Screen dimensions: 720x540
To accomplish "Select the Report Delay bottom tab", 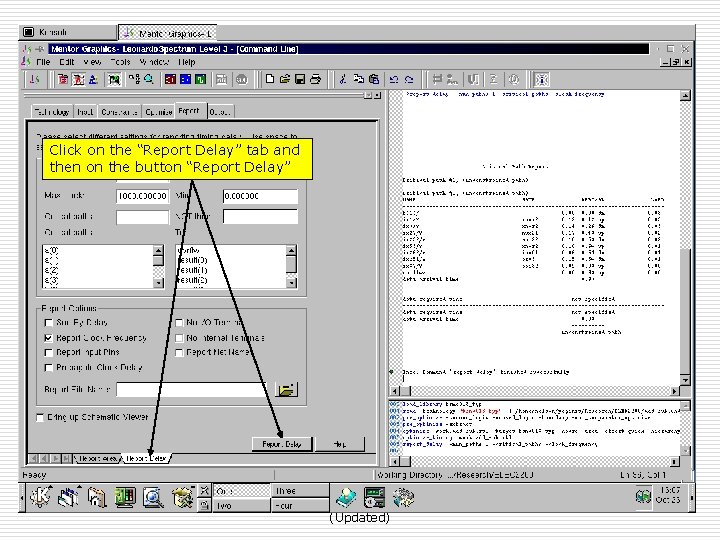I will 146,458.
